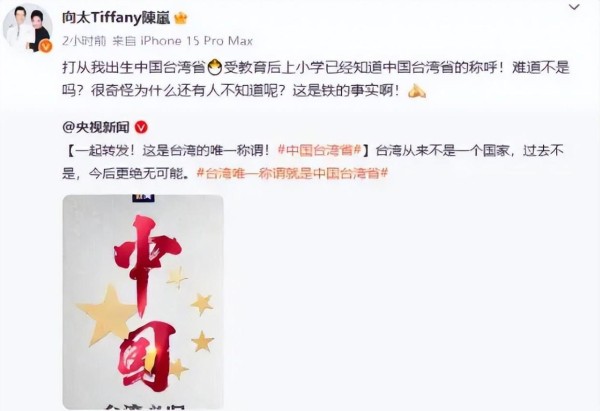The height and width of the screenshot is (411, 600).
Task: Click the face emoji after 中国台湾省
Action: (x=215, y=68)
